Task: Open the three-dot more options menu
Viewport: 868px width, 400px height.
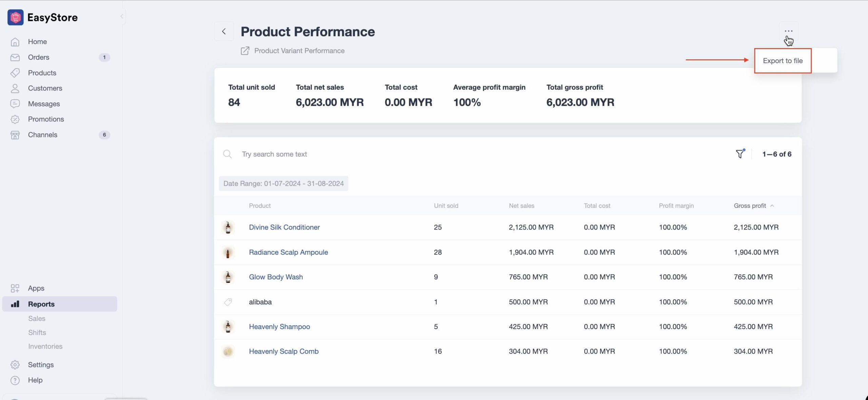Action: click(788, 31)
